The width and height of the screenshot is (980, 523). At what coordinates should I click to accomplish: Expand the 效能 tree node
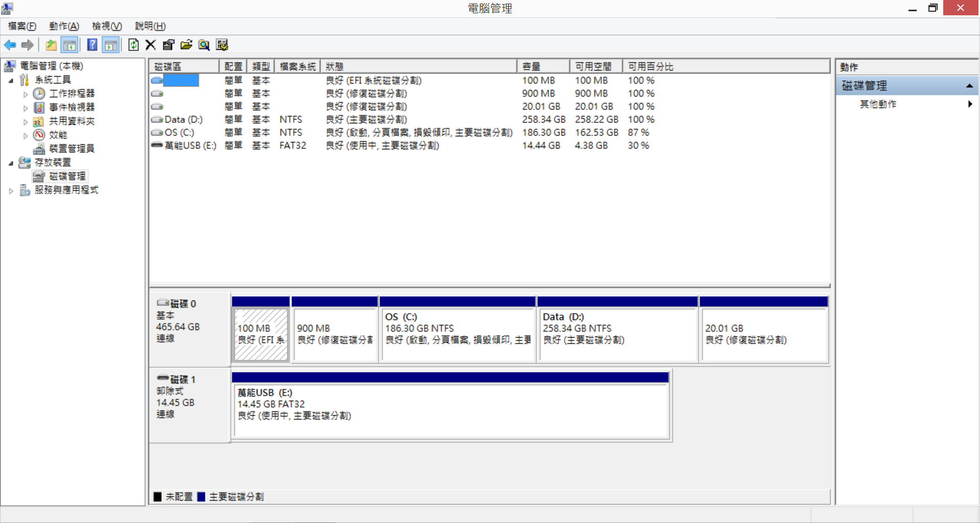pos(26,136)
